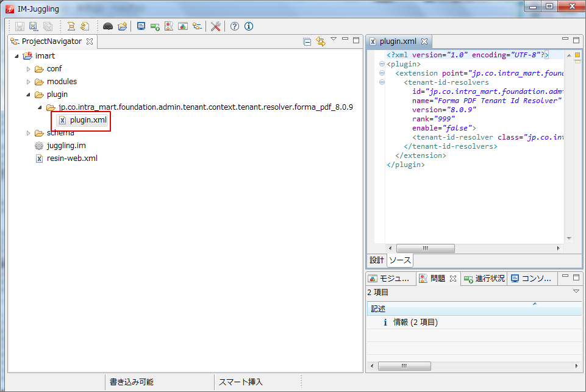Click the Save All toolbar icon
The height and width of the screenshot is (392, 586).
pyautogui.click(x=47, y=26)
